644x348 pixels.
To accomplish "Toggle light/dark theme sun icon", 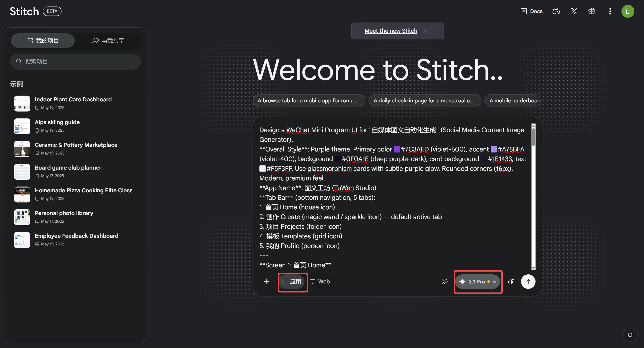I will coord(630,335).
